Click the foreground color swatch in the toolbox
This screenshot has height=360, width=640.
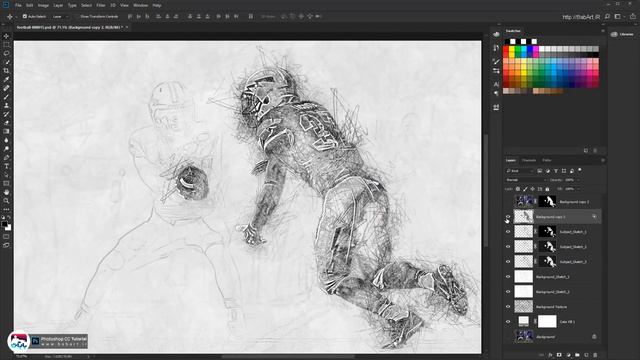tap(4, 224)
